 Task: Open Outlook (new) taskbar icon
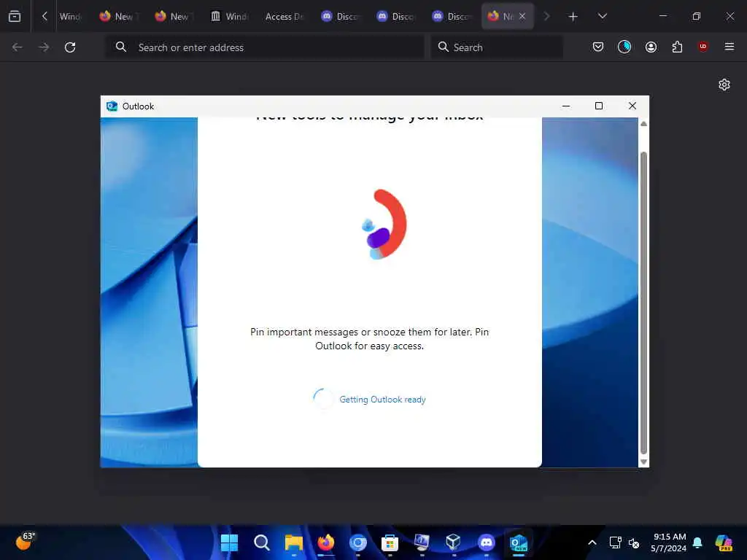(x=519, y=542)
